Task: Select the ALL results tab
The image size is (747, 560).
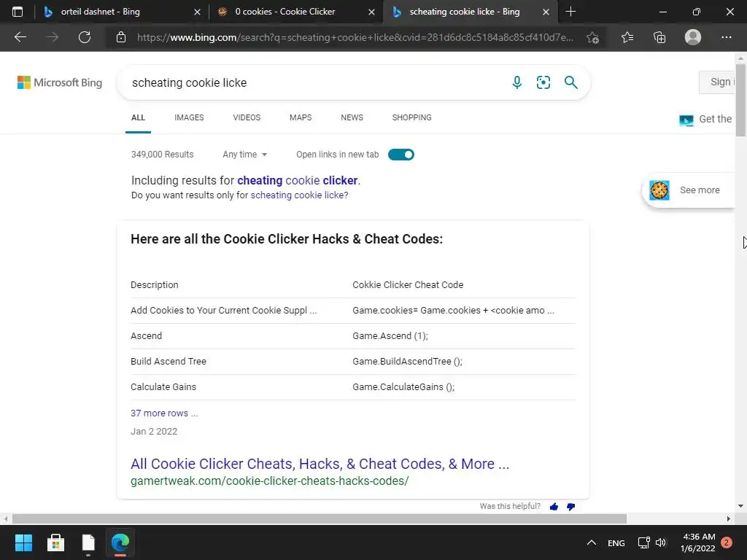Action: click(138, 117)
